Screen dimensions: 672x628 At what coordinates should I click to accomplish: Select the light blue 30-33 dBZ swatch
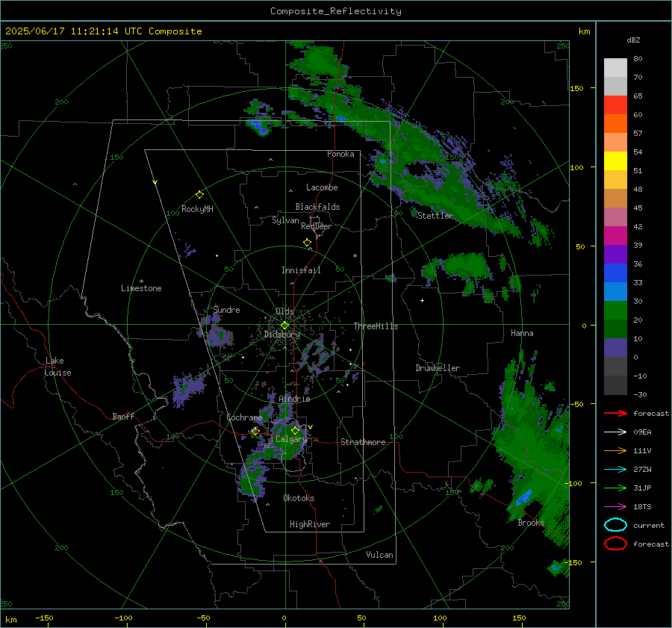point(615,292)
